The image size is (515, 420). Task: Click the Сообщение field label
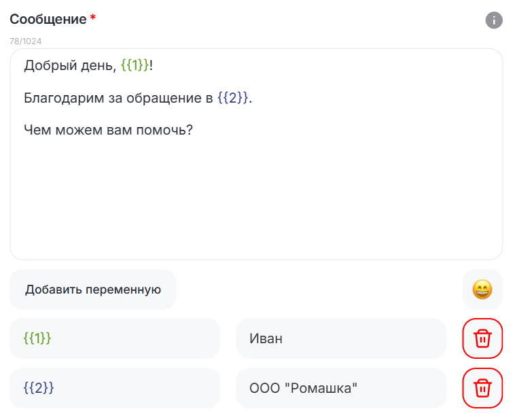coord(48,19)
